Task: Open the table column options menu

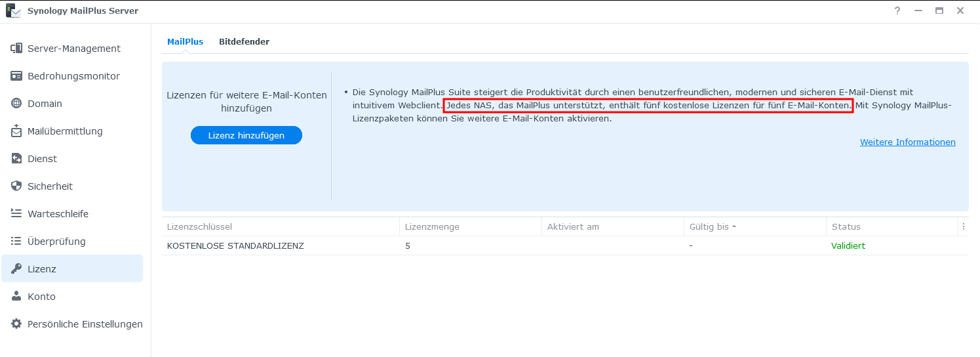Action: point(963,227)
